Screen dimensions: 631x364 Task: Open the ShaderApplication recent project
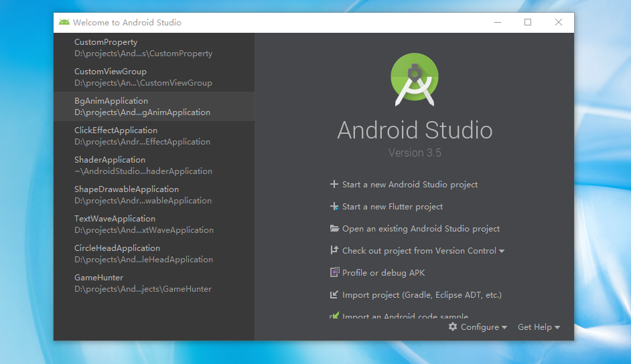click(x=153, y=165)
